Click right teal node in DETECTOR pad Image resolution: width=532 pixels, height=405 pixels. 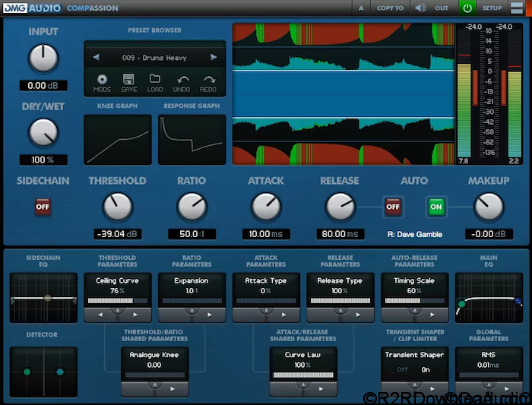(60, 372)
